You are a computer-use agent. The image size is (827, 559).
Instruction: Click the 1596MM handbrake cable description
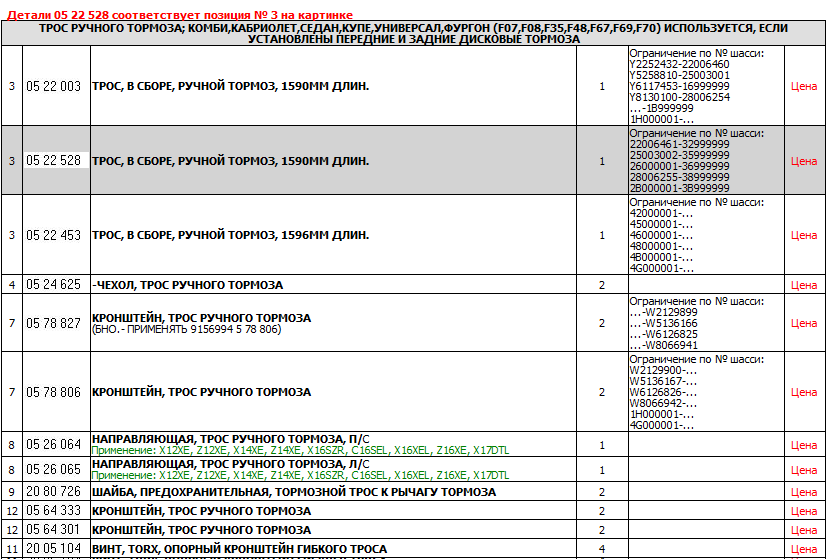click(230, 236)
